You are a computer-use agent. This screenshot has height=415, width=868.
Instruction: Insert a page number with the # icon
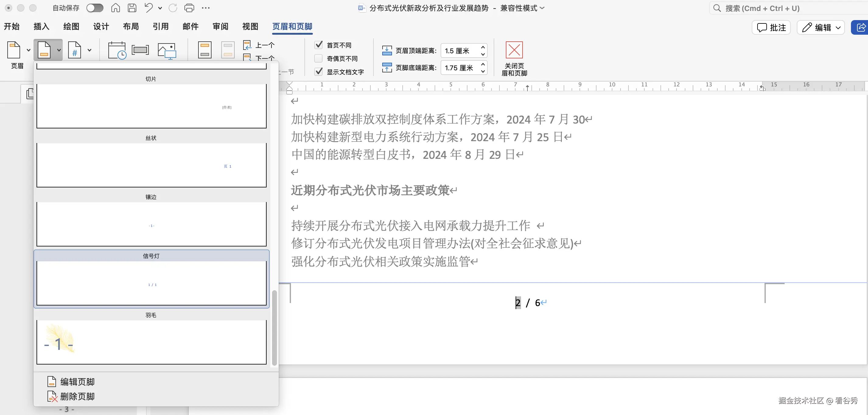click(75, 50)
